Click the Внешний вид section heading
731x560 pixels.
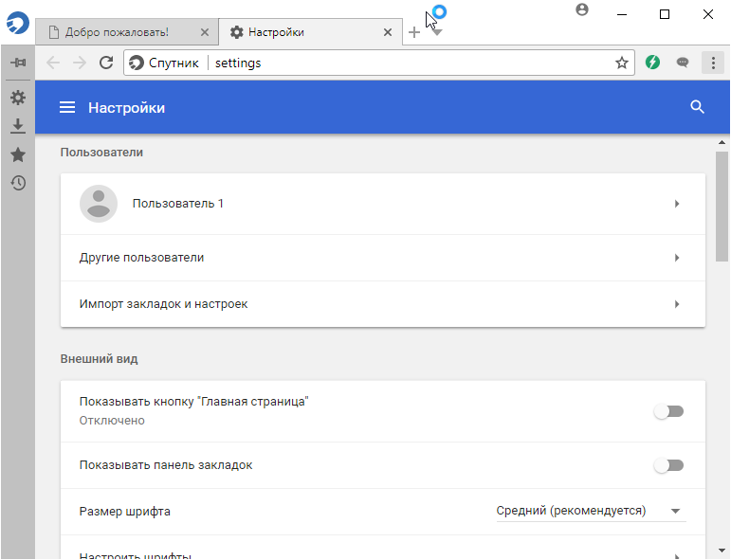coord(99,359)
